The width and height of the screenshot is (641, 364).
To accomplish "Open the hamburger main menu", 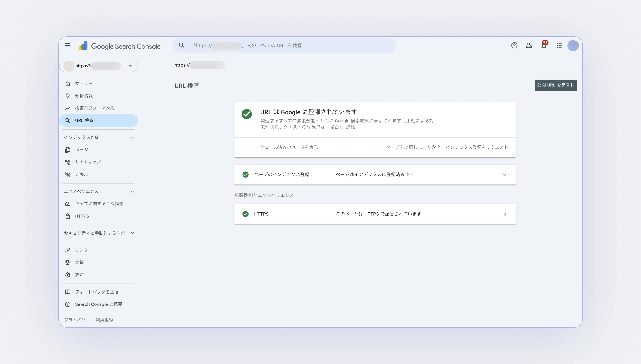I will click(x=68, y=45).
